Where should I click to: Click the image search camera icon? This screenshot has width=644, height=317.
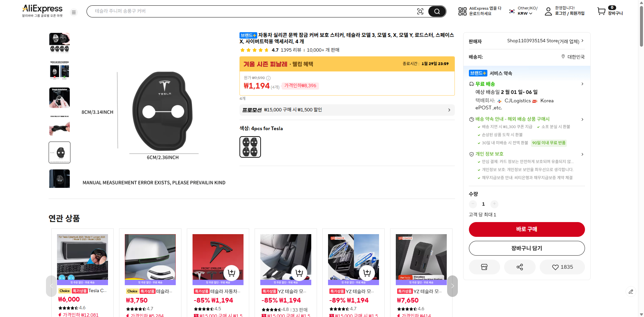(x=420, y=11)
